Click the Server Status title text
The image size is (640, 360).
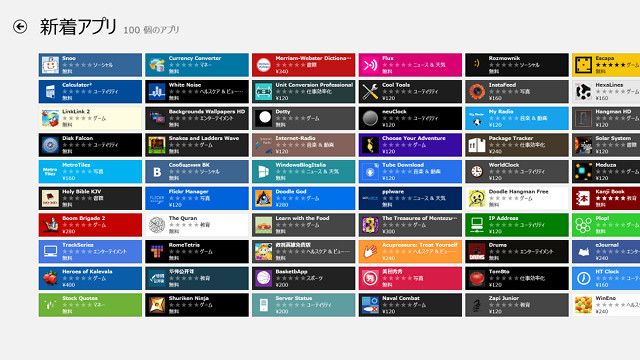[x=293, y=298]
